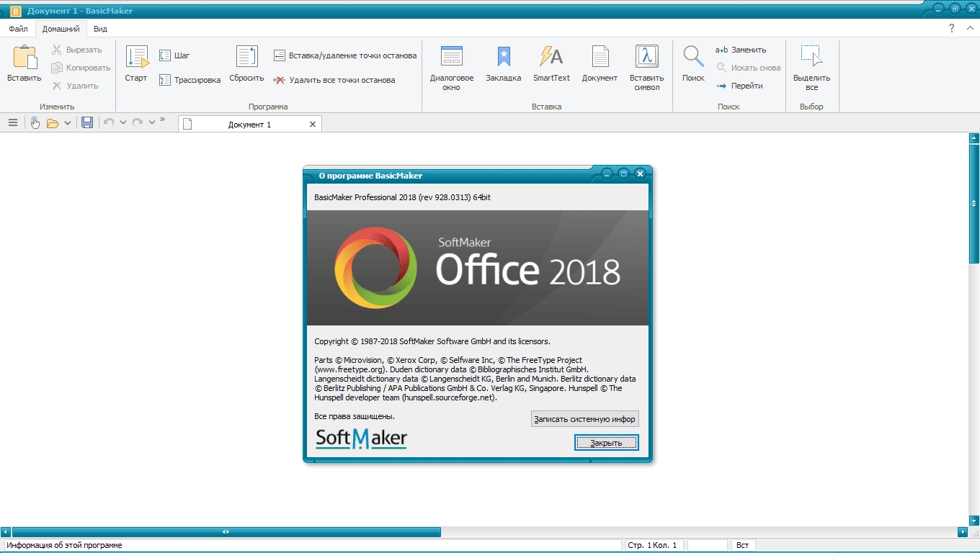Switch to the Вид ribbon tab

pos(101,29)
